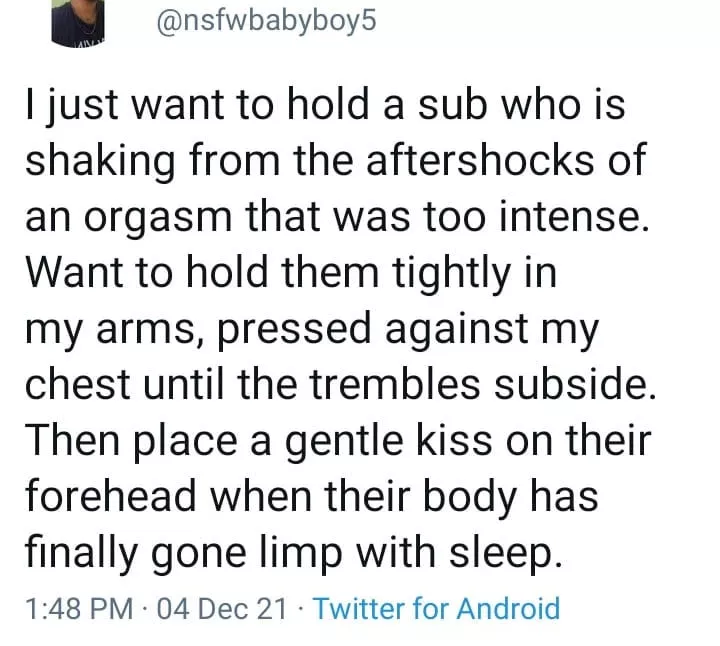Click the 1:48 PM timestamp
Screen dimensions: 720x646
point(83,608)
